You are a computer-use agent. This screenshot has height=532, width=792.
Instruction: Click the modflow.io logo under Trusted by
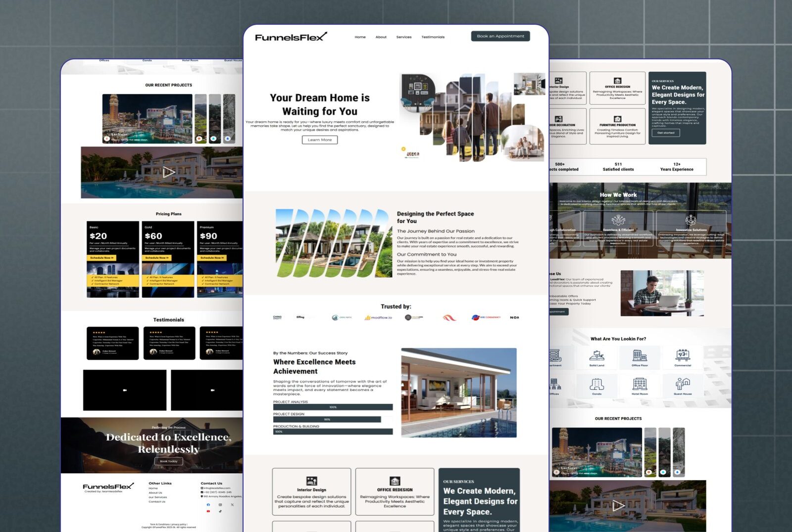click(x=378, y=318)
